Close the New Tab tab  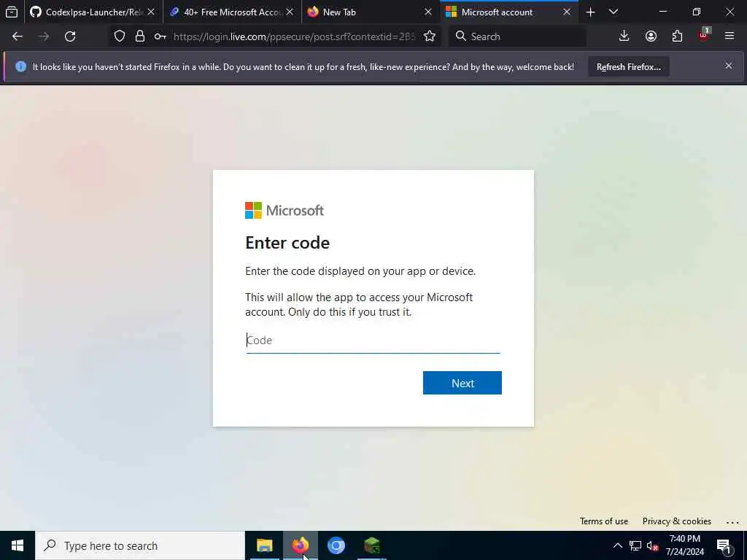pos(428,12)
